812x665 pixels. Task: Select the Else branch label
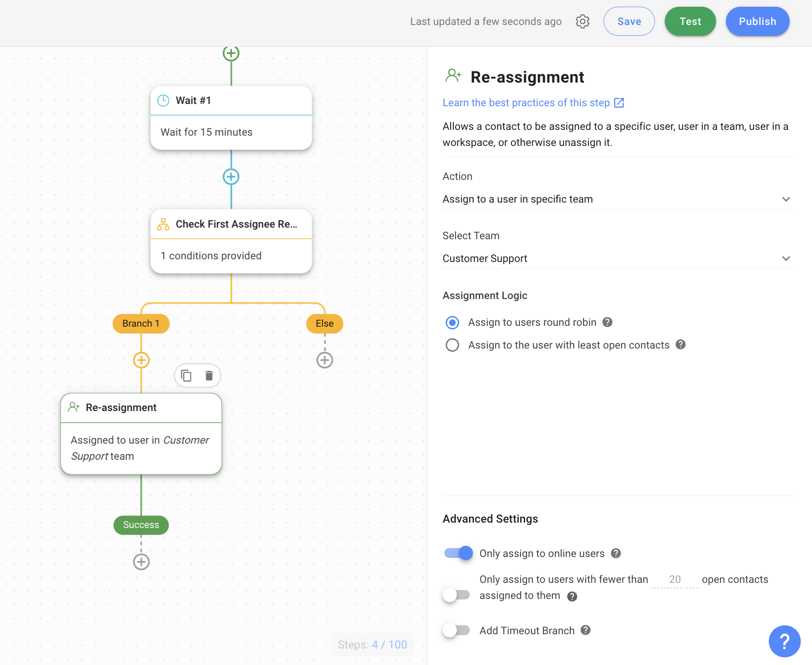click(x=324, y=324)
